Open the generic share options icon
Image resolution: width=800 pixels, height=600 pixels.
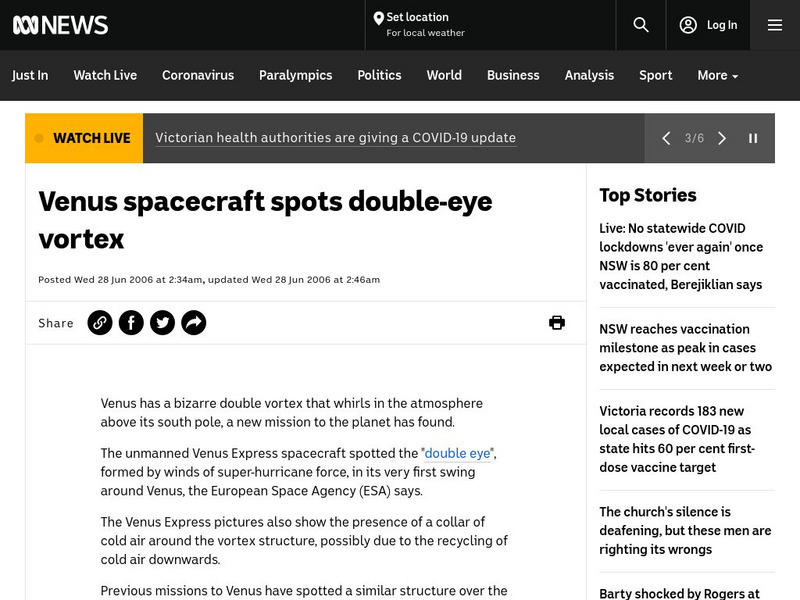click(x=193, y=322)
